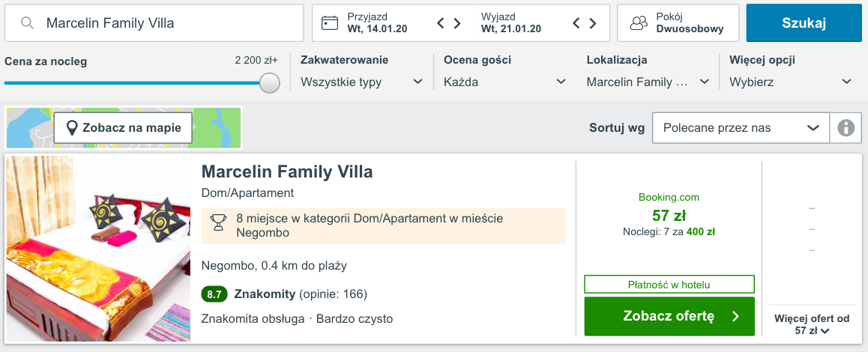868x352 pixels.
Task: Open the Sortuj wg sorting dropdown
Action: [x=741, y=128]
